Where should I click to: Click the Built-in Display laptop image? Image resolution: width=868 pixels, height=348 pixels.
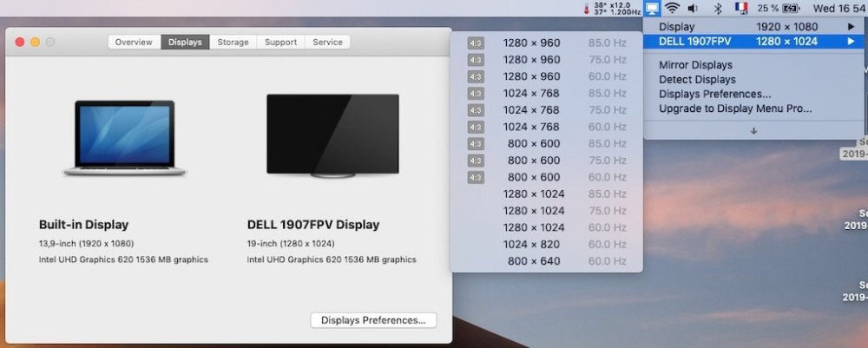point(124,138)
